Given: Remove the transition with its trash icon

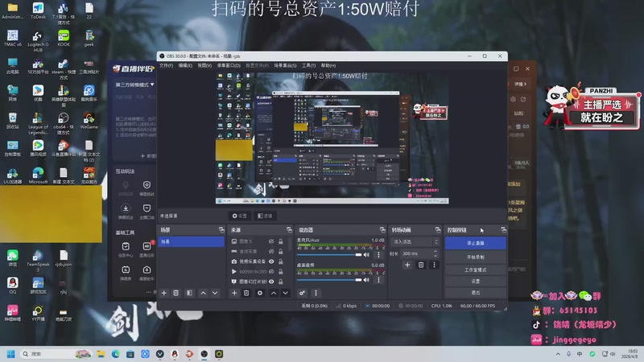Looking at the screenshot, I should (x=421, y=265).
